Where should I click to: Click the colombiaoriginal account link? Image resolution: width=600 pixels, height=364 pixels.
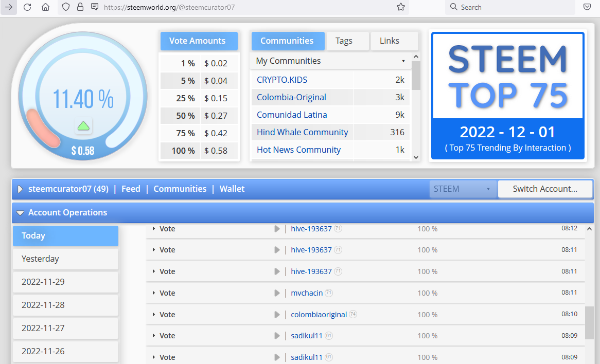point(319,314)
